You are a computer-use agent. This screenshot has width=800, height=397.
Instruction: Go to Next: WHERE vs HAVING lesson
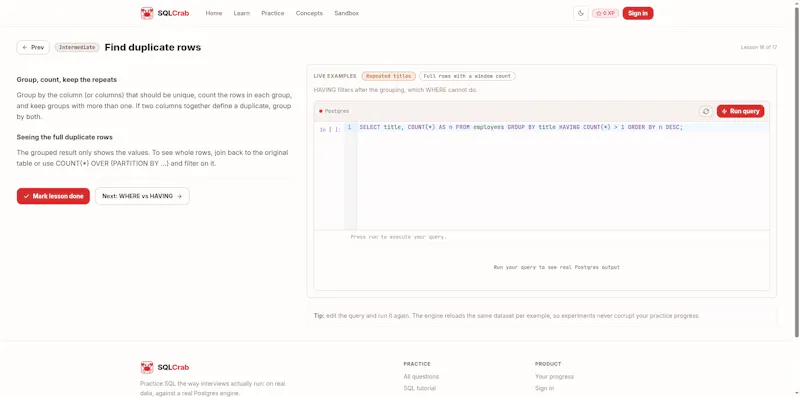(x=142, y=196)
